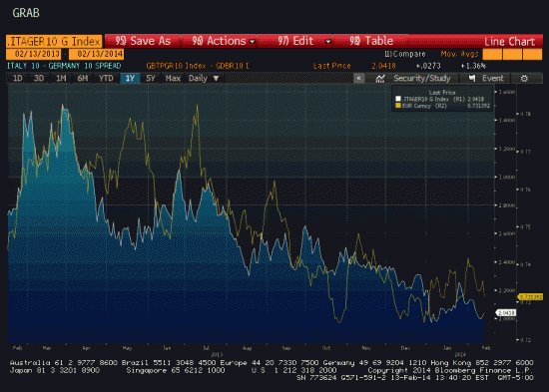Click the Mov. Avgs label
The height and width of the screenshot is (392, 549).
[459, 54]
